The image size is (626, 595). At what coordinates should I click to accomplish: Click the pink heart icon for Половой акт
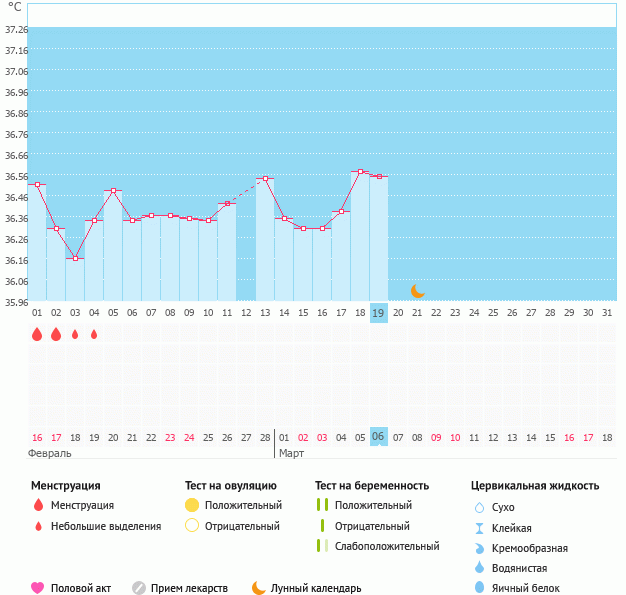click(38, 588)
